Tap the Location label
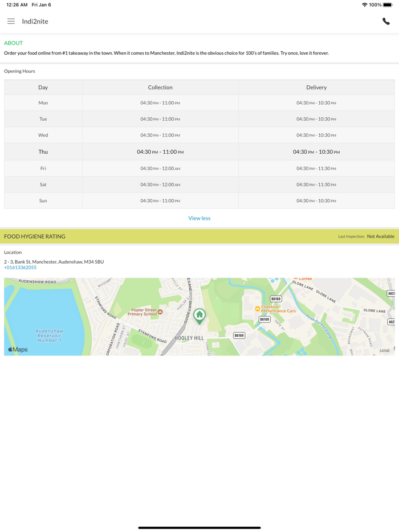Image resolution: width=399 pixels, height=532 pixels. 13,252
